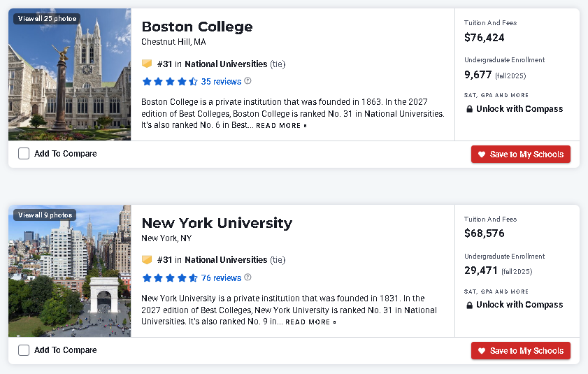Check Add To Compare for New York University
Screen dimensions: 588x374
24,350
